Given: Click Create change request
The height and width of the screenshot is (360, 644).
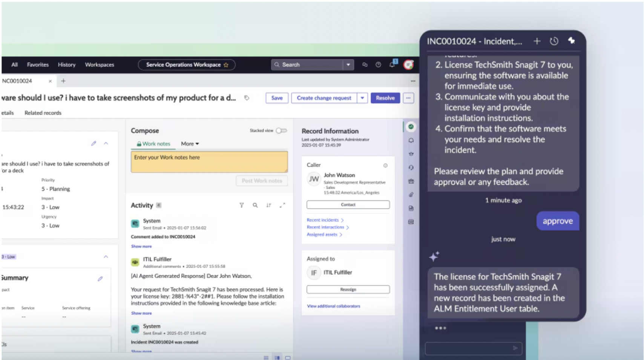Looking at the screenshot, I should pos(324,98).
